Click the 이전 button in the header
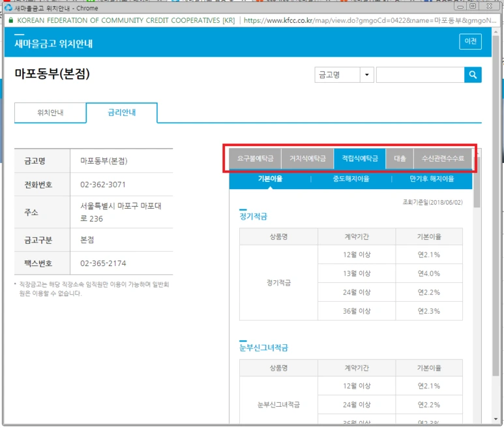504x429 pixels. 470,42
